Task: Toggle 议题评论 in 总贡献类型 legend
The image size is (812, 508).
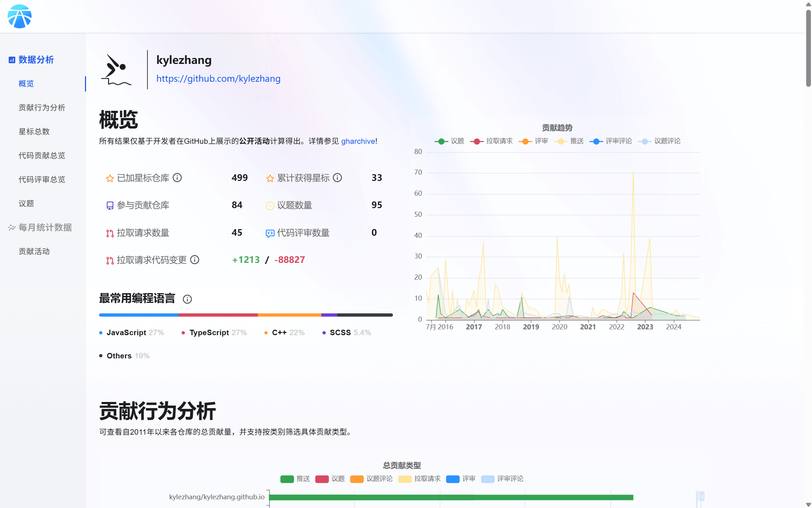Action: (371, 479)
